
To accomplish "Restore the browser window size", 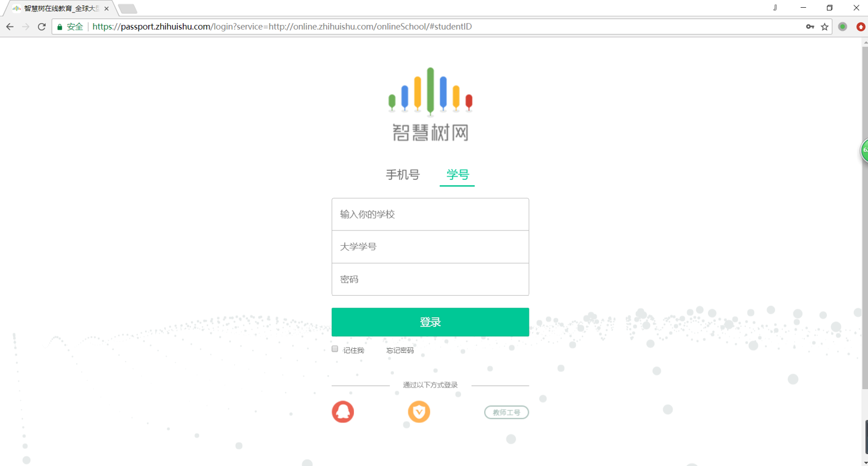I will [x=829, y=8].
